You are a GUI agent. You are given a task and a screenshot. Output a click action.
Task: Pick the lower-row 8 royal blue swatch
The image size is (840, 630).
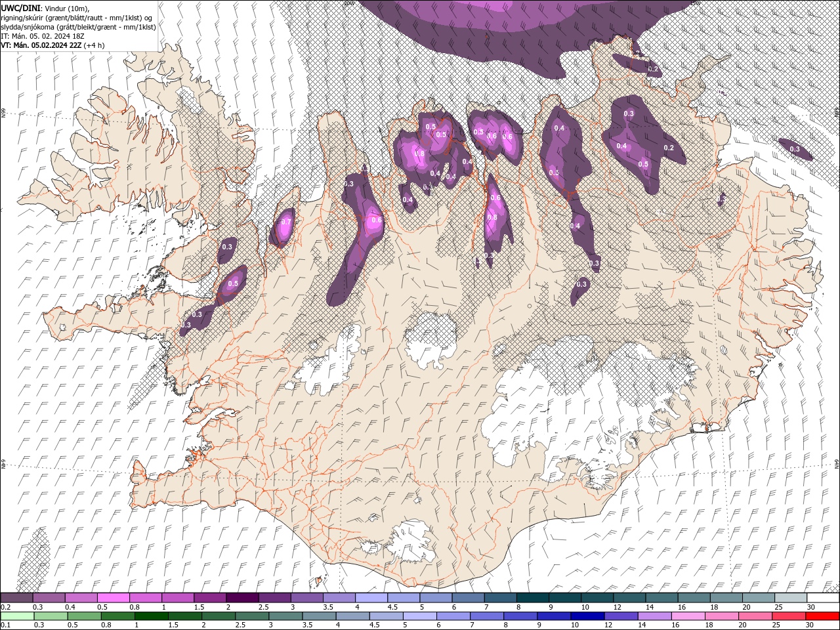[x=520, y=616]
